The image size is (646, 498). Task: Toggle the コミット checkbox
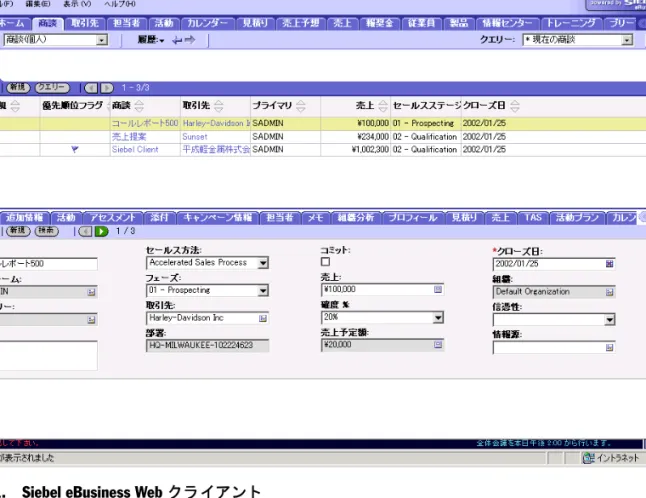(x=325, y=262)
